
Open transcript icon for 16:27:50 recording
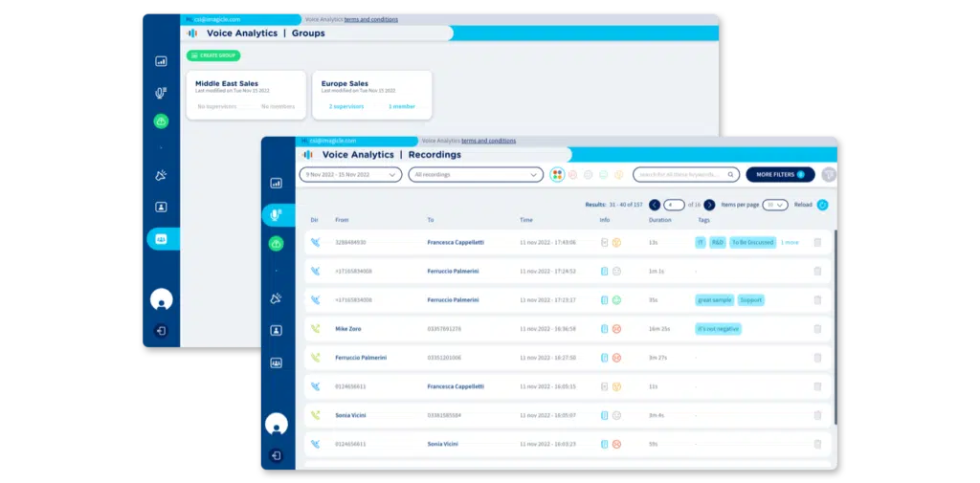point(605,358)
